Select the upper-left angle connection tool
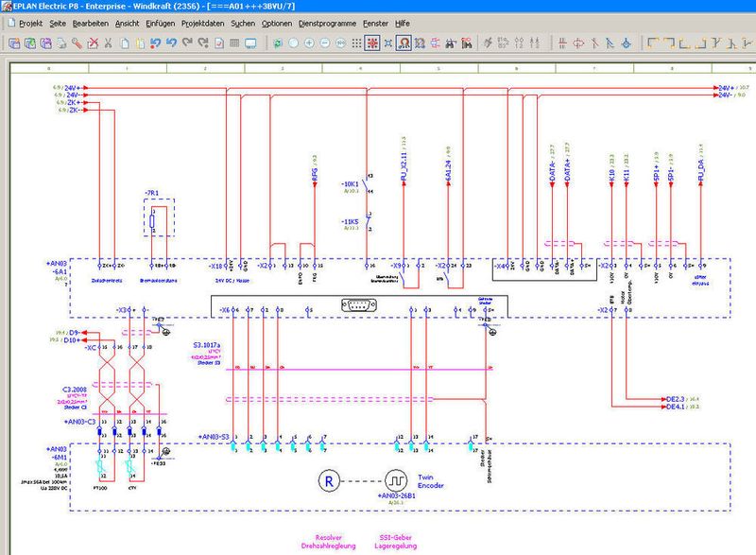 click(x=653, y=43)
